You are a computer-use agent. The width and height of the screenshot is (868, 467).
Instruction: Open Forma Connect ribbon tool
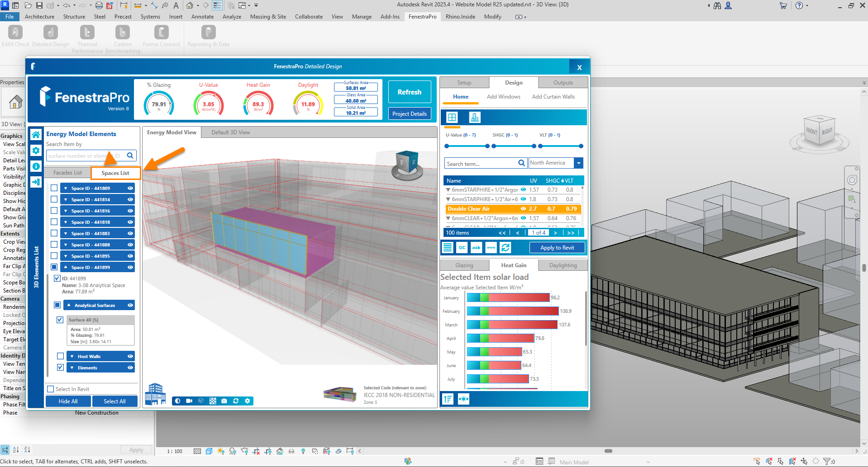(162, 36)
